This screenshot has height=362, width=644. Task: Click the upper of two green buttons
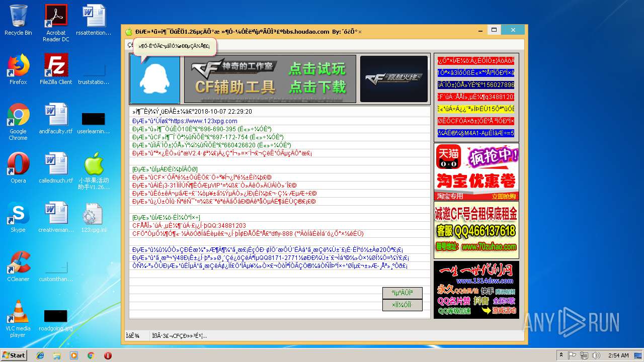[402, 293]
